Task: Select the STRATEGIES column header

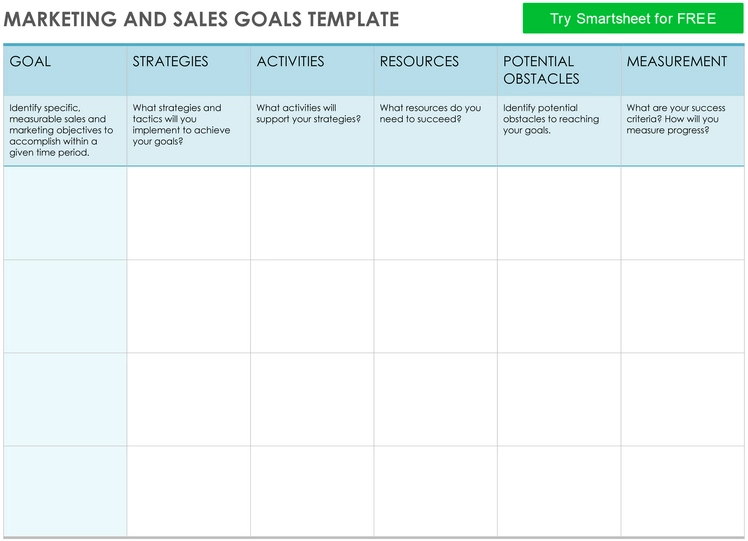Action: tap(188, 71)
